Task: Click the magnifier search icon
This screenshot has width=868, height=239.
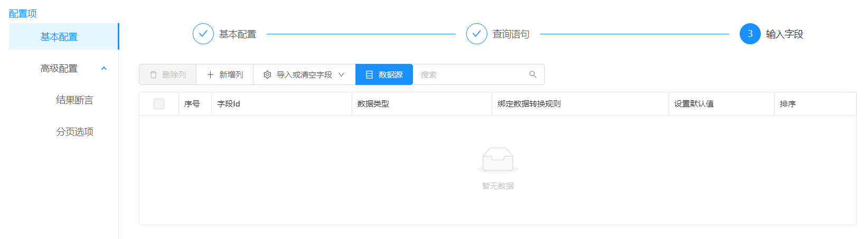Action: coord(533,74)
